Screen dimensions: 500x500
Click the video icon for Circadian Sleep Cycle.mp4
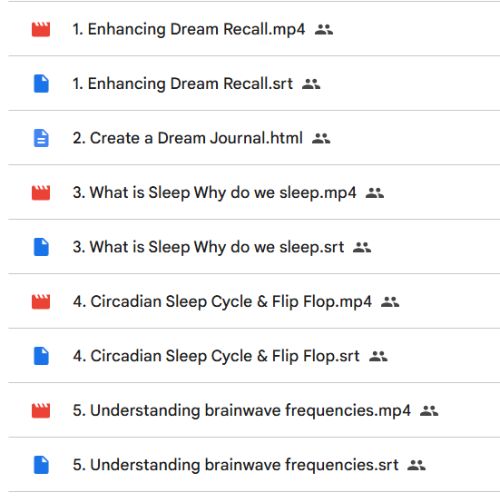point(41,302)
